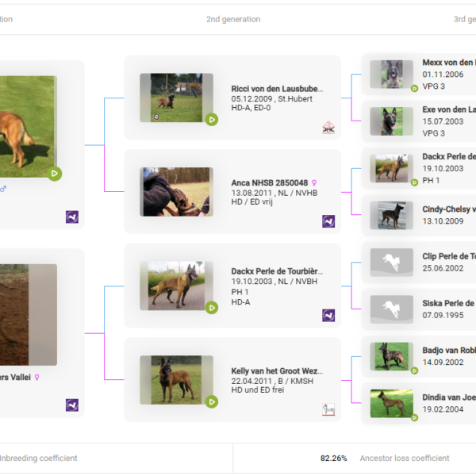Open Anca NHSB 2850048 profile
Screen dimensions: 476x476
click(x=270, y=182)
